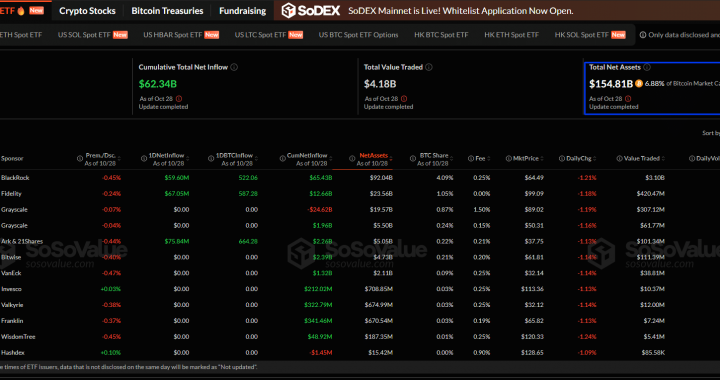Switch to HK SOL Spot ETF tab
The image size is (720, 380).
point(590,35)
